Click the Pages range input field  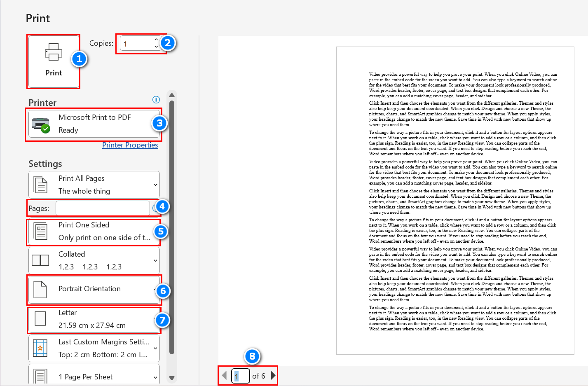(x=103, y=208)
